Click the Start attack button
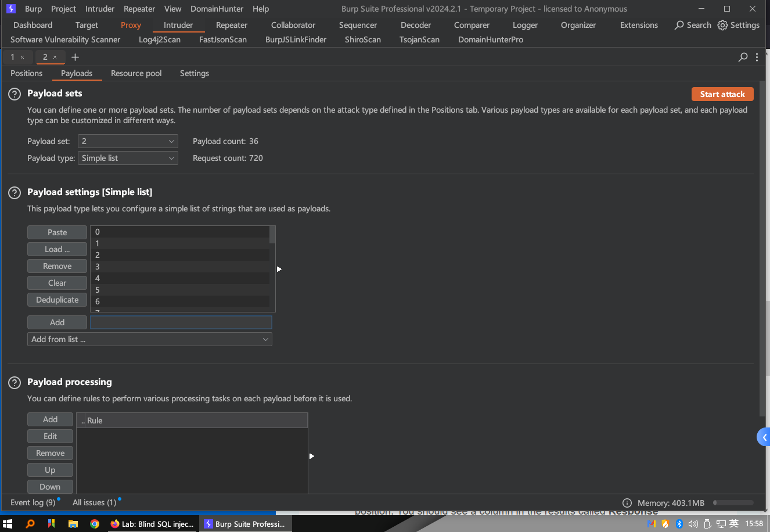 [722, 94]
